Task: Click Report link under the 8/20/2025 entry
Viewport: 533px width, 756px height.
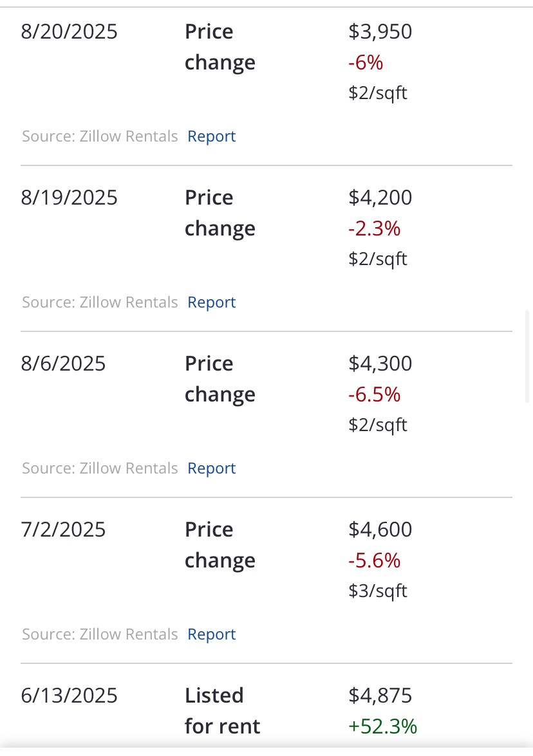Action: pyautogui.click(x=211, y=136)
